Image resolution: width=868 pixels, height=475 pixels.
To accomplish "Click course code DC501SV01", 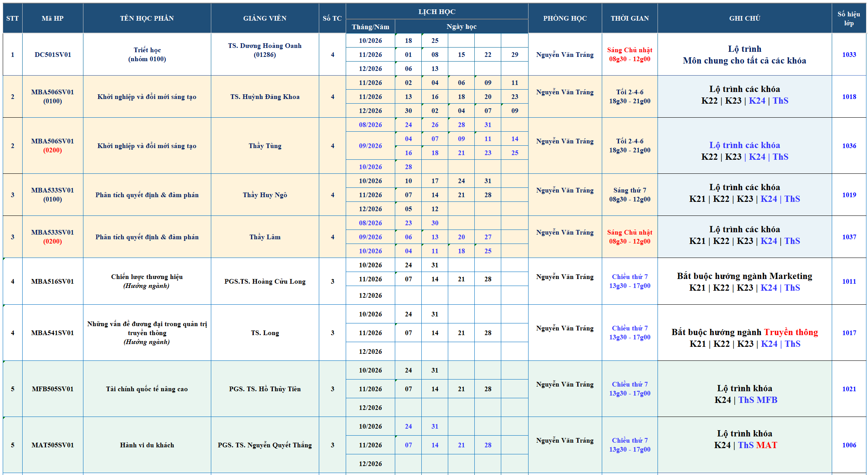I will [53, 55].
